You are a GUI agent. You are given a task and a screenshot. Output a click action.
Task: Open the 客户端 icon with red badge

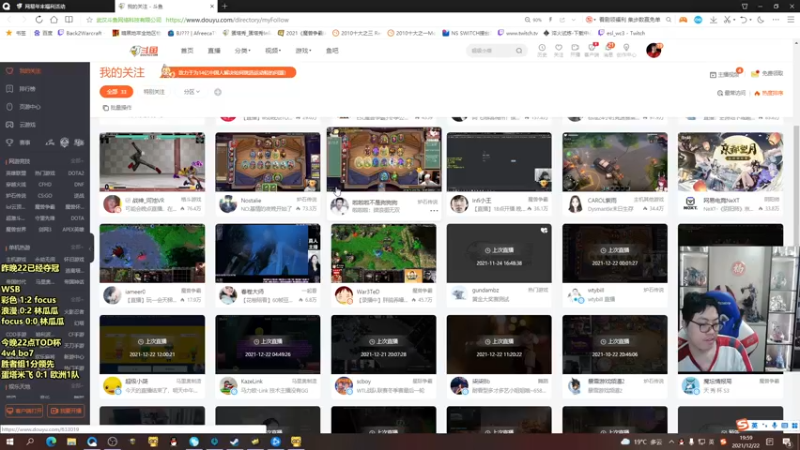592,49
